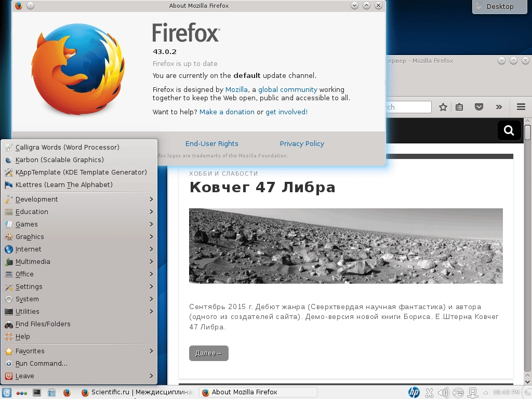This screenshot has height=399, width=532.
Task: Expand the Internet submenu
Action: (79, 249)
